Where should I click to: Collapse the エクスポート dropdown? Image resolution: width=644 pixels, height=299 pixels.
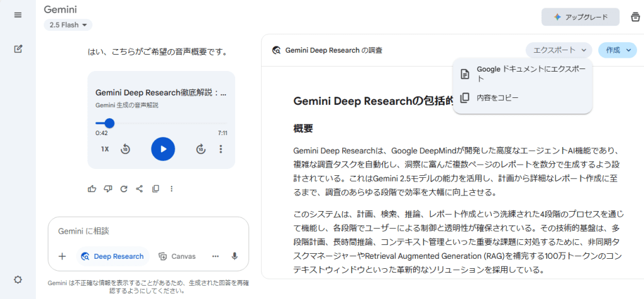pyautogui.click(x=559, y=50)
